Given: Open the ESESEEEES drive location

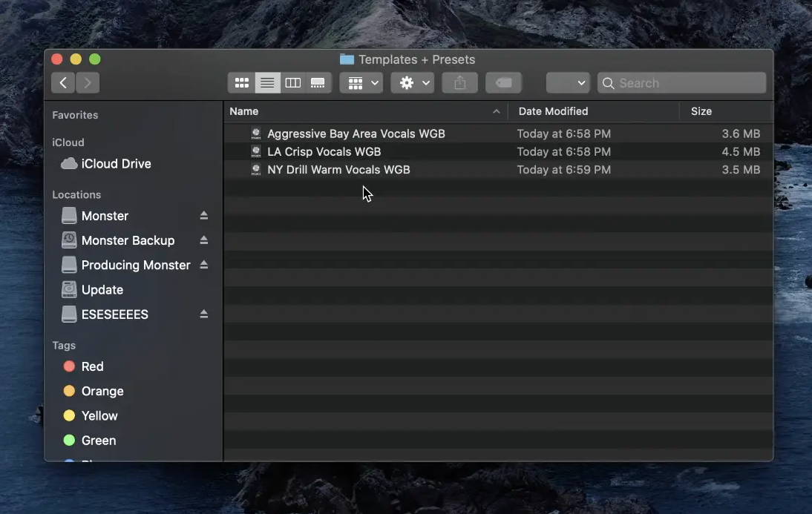Looking at the screenshot, I should point(114,314).
